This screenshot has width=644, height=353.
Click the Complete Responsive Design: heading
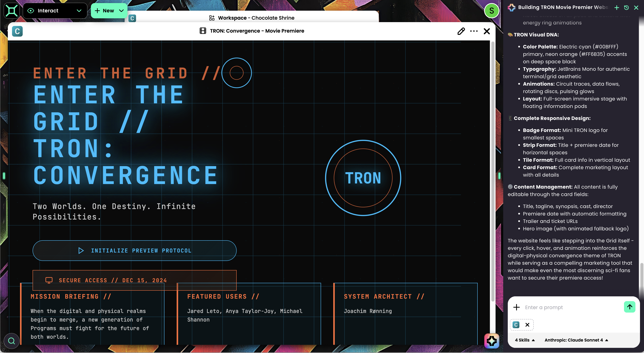pos(552,118)
